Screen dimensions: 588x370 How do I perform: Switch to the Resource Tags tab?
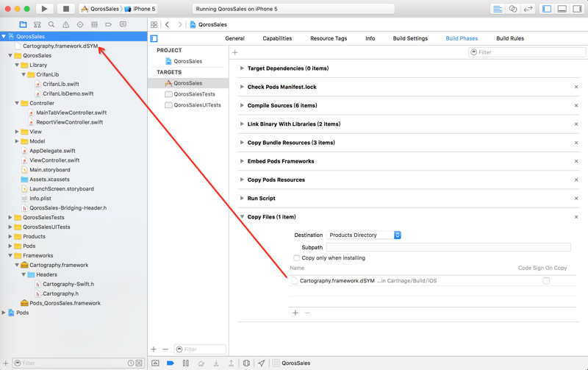(329, 38)
